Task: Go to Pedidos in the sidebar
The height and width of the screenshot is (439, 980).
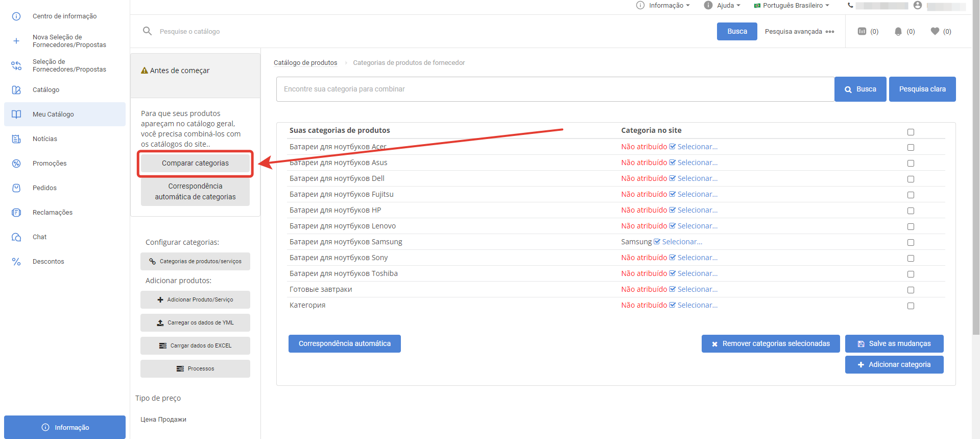Action: click(44, 188)
